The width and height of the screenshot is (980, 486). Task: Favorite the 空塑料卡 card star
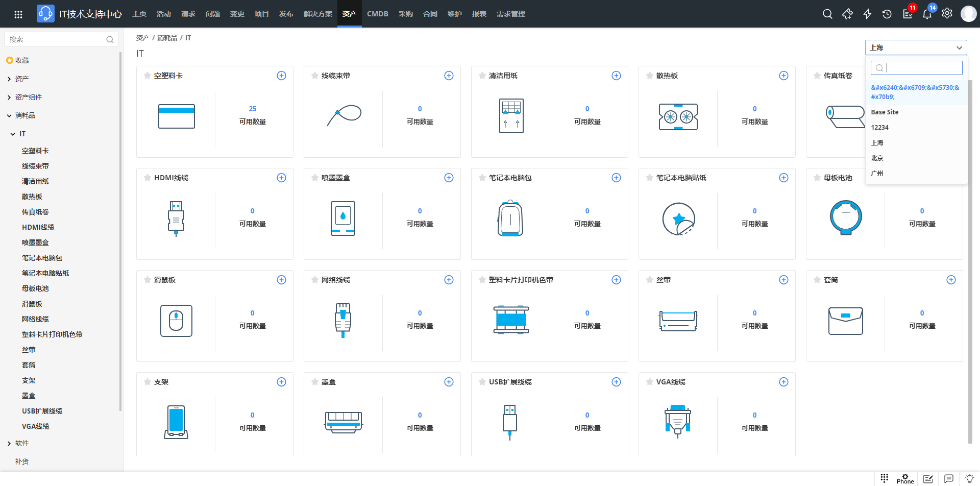(148, 76)
